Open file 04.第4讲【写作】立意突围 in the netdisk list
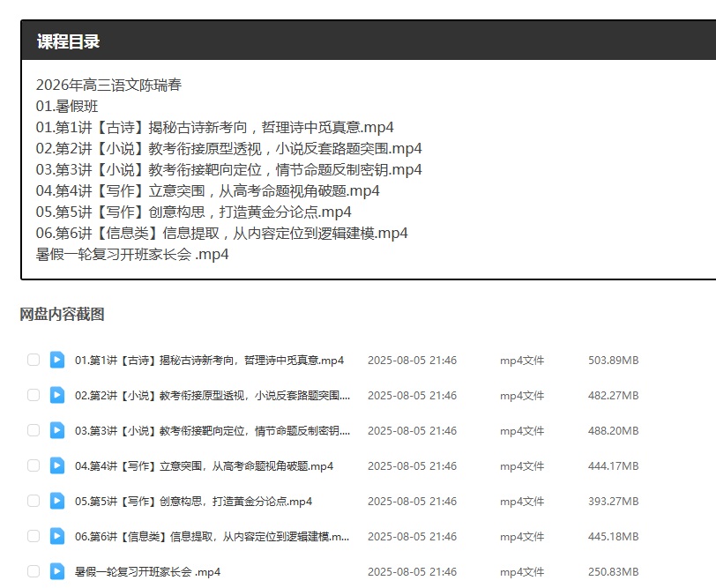The height and width of the screenshot is (588, 716). tap(204, 466)
